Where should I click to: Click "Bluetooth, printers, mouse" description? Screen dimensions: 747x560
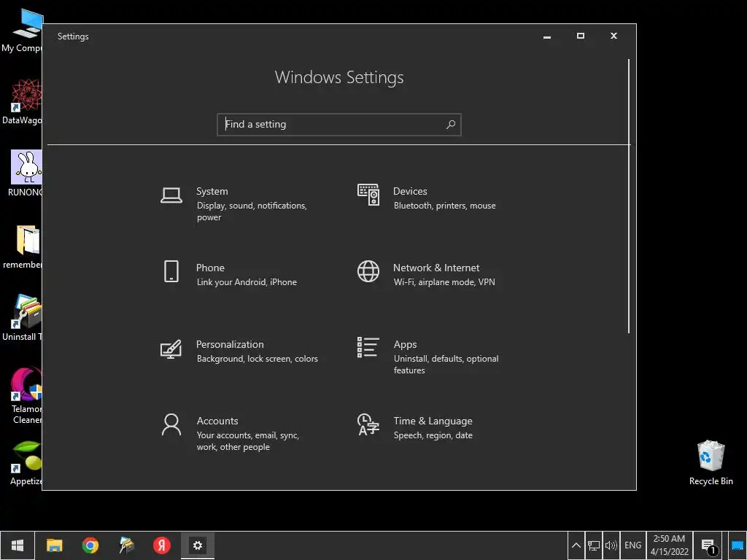[x=444, y=206]
